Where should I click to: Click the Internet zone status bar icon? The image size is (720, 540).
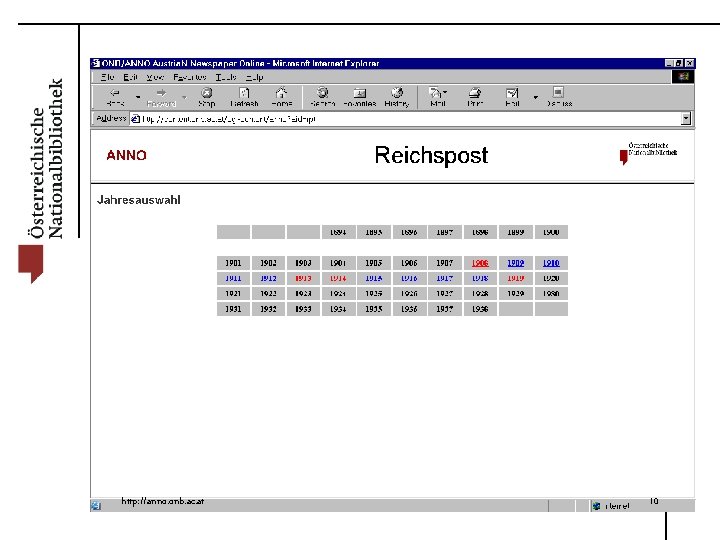(596, 506)
